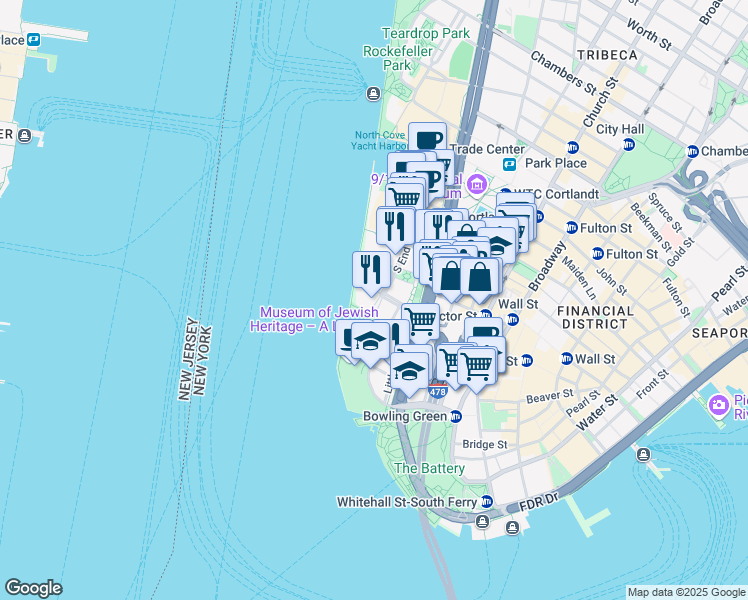Select the graduation cap marker by Museum of Jewish Heritage
Image resolution: width=748 pixels, height=600 pixels.
tap(371, 341)
